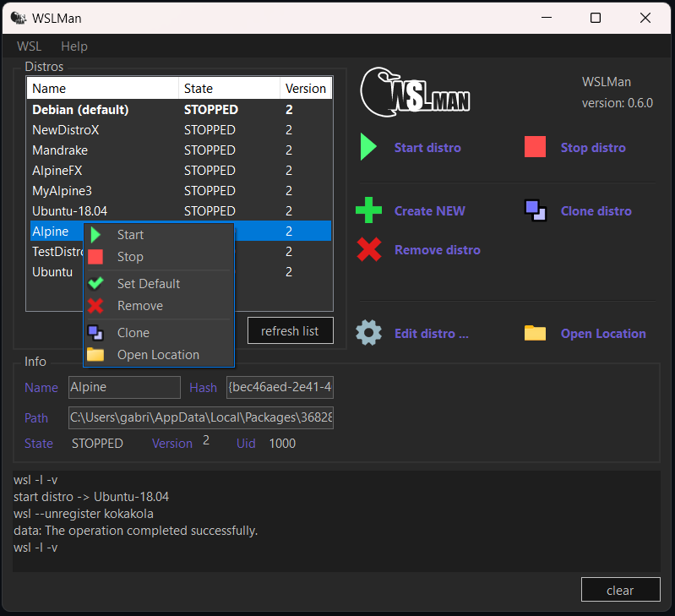The image size is (675, 616).
Task: Click the Path text field
Action: pyautogui.click(x=201, y=417)
